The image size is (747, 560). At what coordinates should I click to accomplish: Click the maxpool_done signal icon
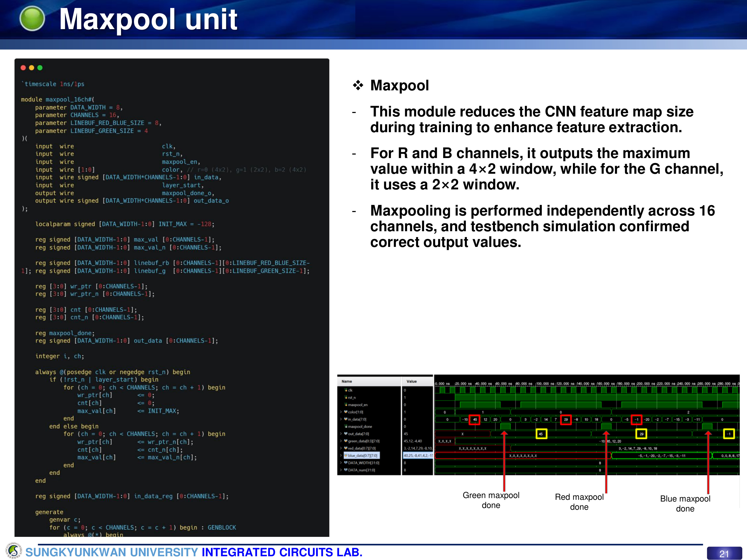tap(346, 426)
